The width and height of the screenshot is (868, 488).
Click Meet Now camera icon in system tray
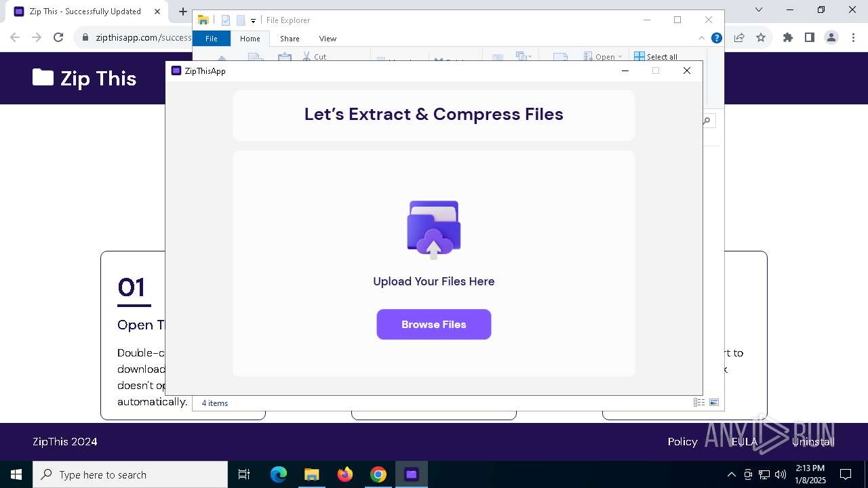click(x=747, y=474)
